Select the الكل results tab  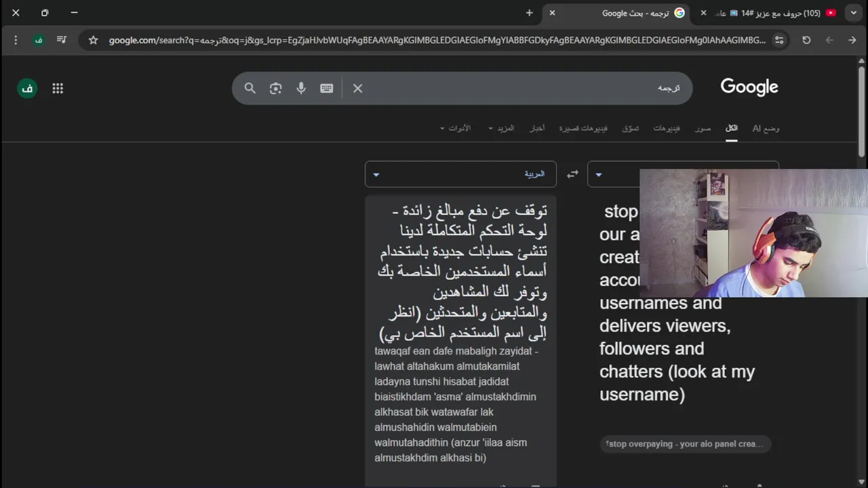tap(732, 128)
